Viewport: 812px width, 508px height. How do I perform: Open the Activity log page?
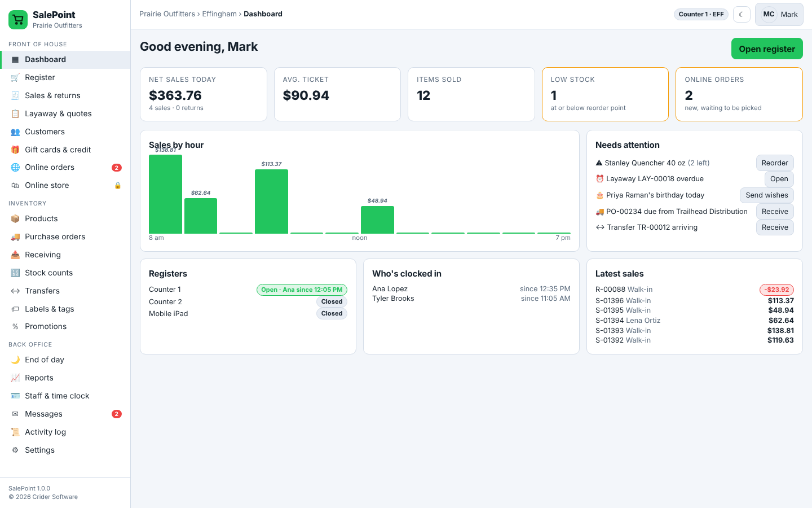[x=65, y=432]
